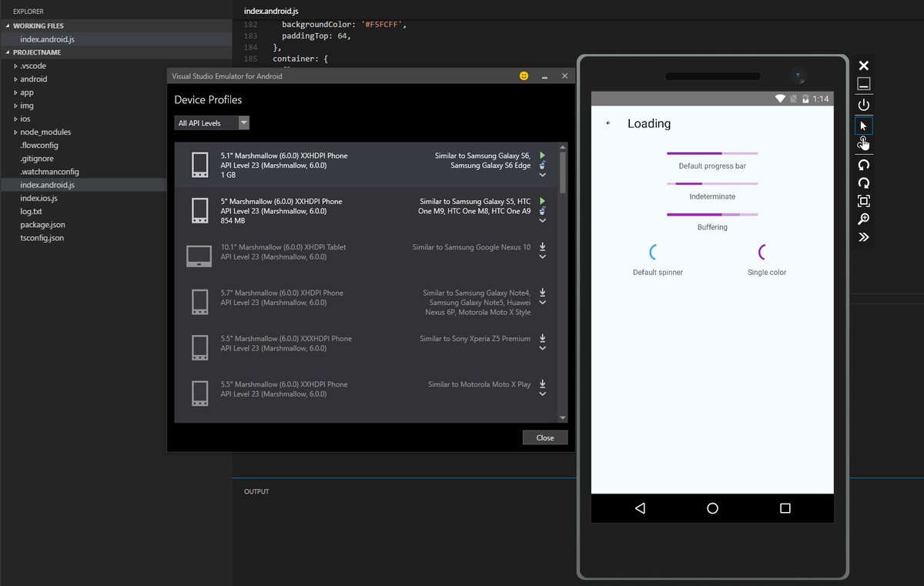924x586 pixels.
Task: Tap the Android Recents square button
Action: (785, 508)
